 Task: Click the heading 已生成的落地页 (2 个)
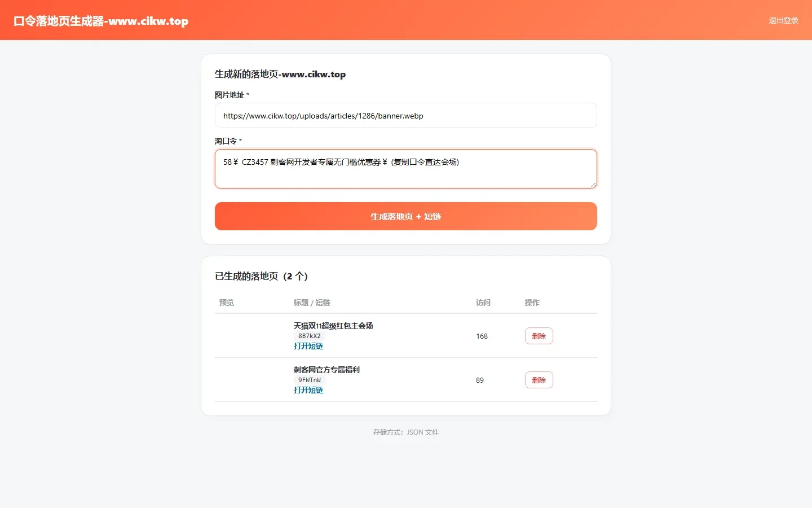261,276
